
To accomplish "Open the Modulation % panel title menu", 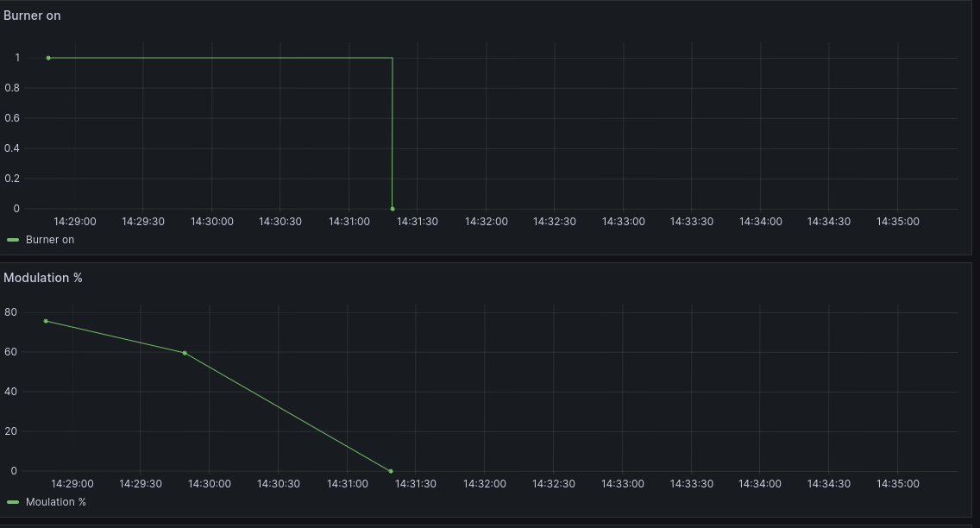I will point(43,278).
